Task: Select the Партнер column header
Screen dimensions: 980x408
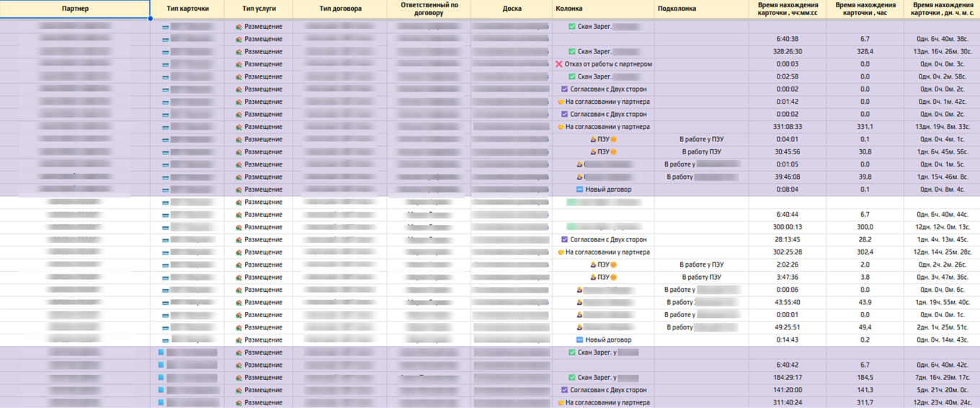Action: [x=75, y=9]
